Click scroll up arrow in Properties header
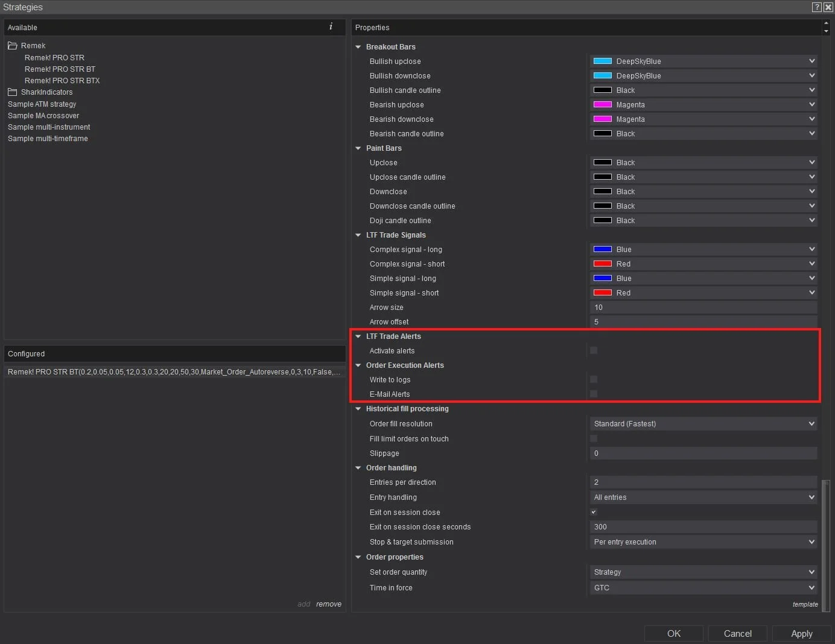The width and height of the screenshot is (835, 644). (826, 24)
